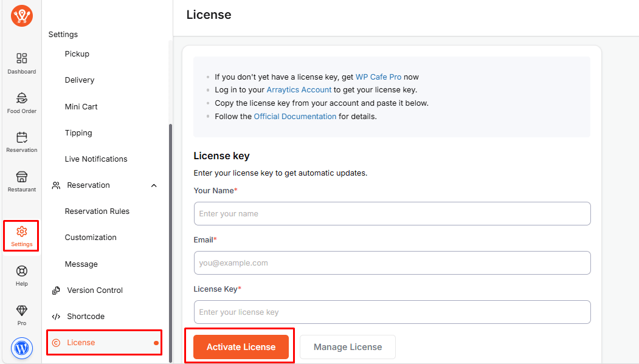This screenshot has width=639, height=364.
Task: Collapse the Reservation settings group chevron
Action: coord(154,185)
